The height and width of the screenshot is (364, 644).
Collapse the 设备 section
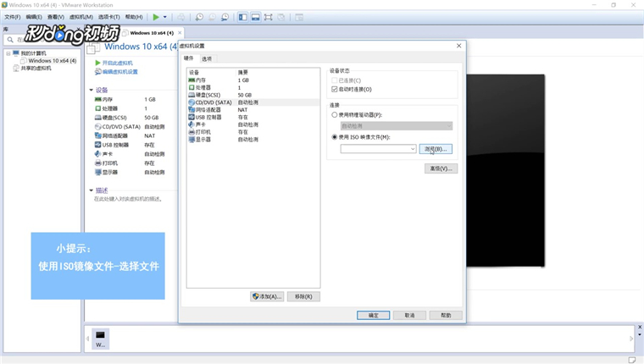coord(92,90)
